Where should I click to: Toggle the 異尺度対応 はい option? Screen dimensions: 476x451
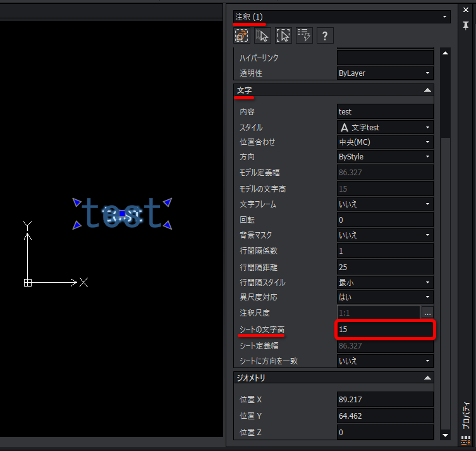[x=385, y=297]
